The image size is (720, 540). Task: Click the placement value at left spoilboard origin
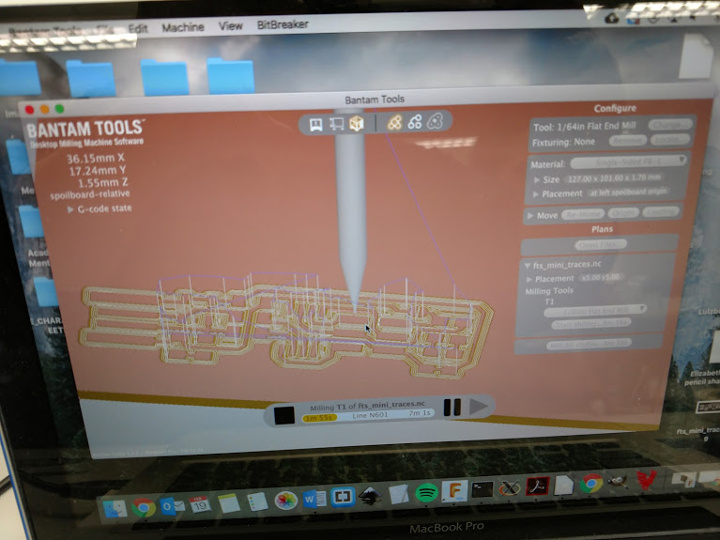pyautogui.click(x=628, y=192)
